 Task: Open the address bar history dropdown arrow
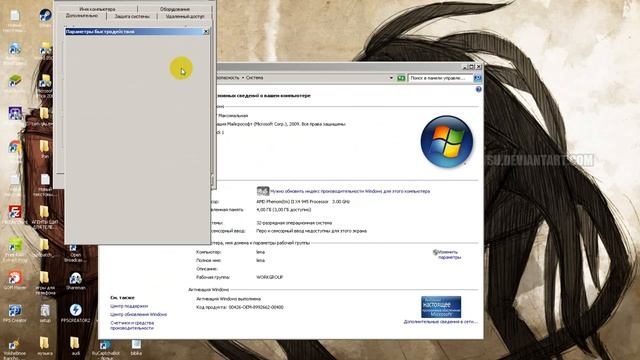click(391, 78)
